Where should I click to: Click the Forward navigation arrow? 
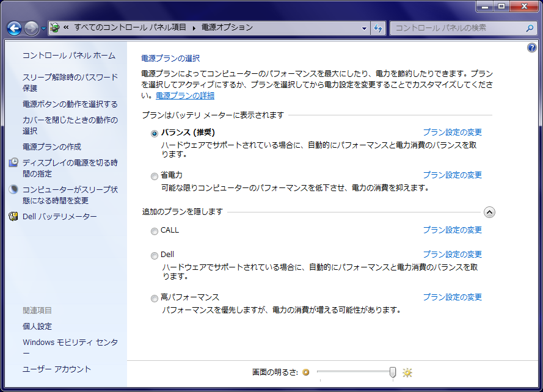pos(32,29)
